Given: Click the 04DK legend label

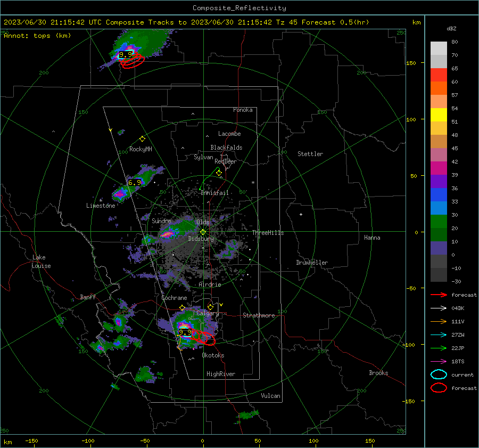Looking at the screenshot, I should pos(458,308).
